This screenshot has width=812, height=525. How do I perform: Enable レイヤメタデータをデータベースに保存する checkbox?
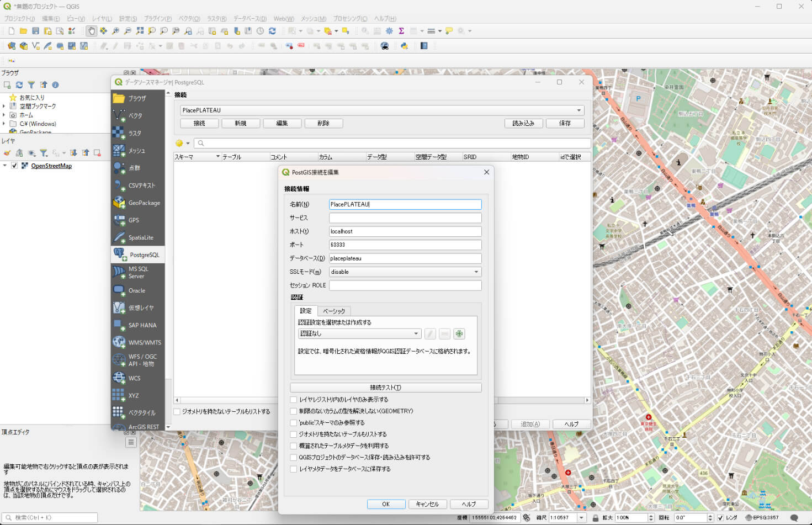pyautogui.click(x=294, y=469)
